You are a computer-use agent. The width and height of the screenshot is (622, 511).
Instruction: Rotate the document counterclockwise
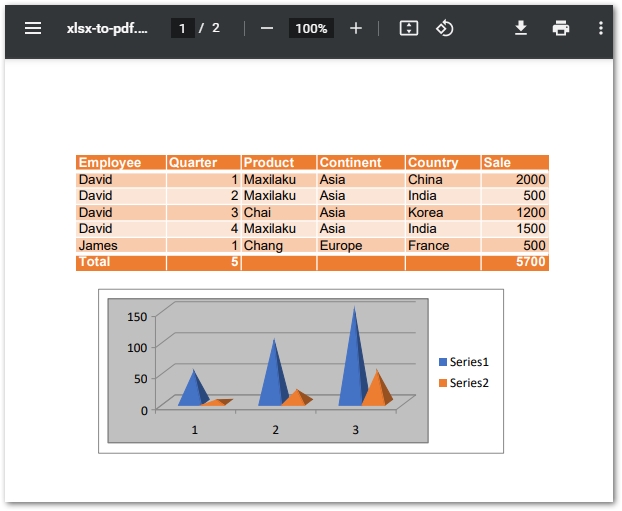pyautogui.click(x=445, y=28)
